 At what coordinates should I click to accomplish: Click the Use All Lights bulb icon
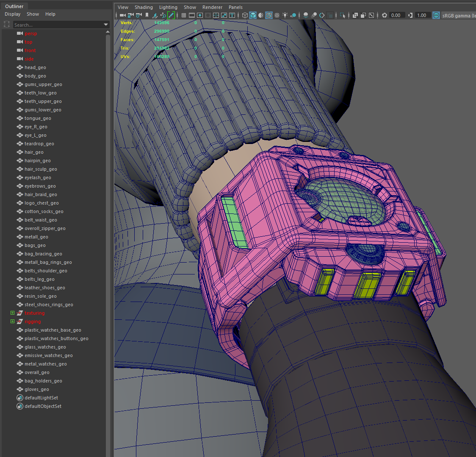[x=285, y=15]
